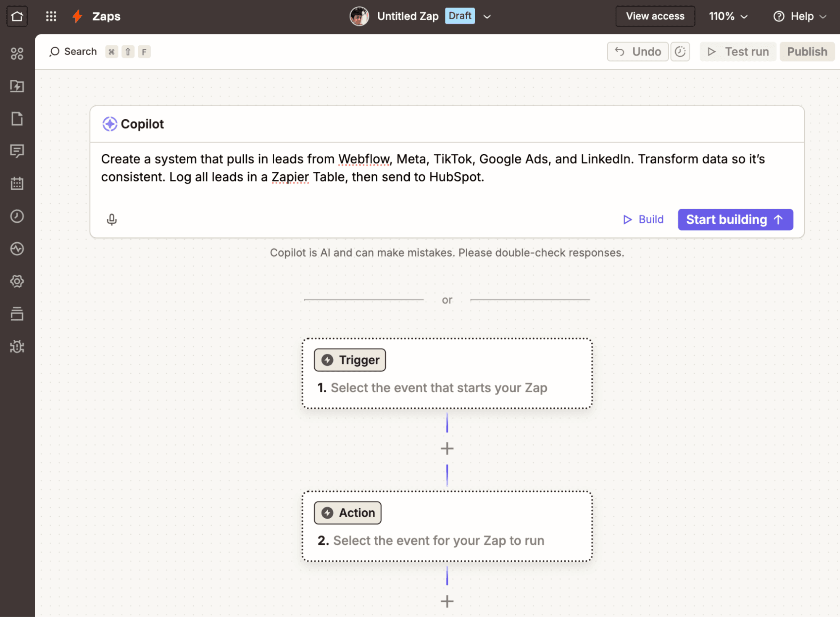Open the sidebar Zap import icon
The height and width of the screenshot is (617, 840).
coord(17,86)
